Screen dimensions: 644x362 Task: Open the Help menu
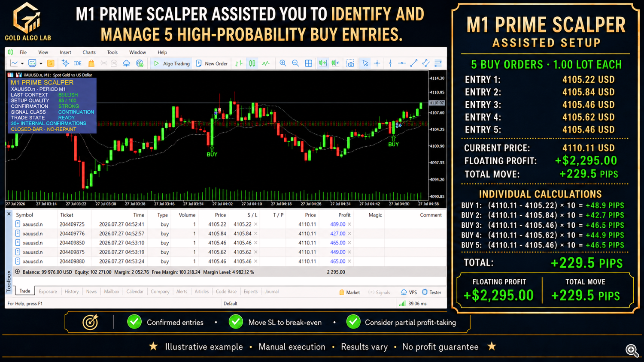(x=162, y=52)
